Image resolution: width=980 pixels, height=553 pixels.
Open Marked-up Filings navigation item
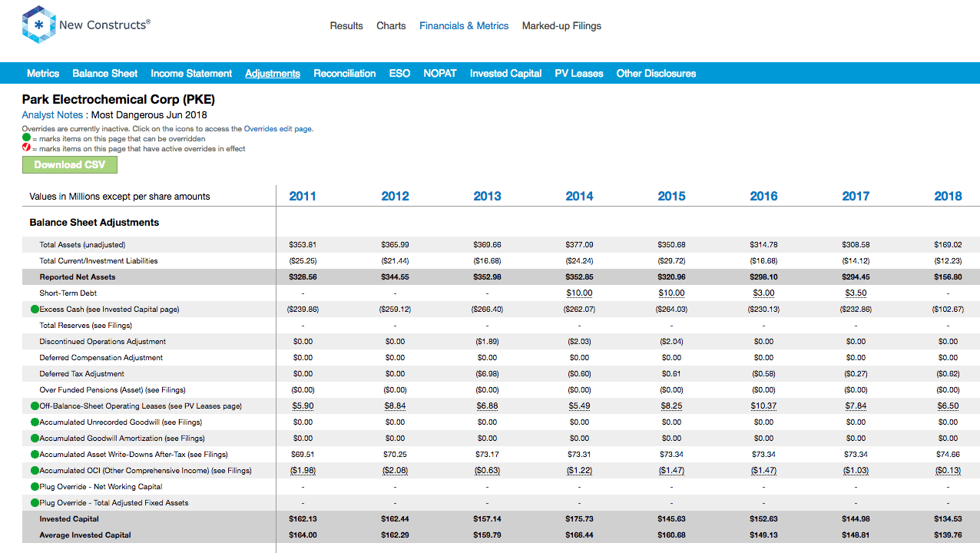tap(561, 25)
